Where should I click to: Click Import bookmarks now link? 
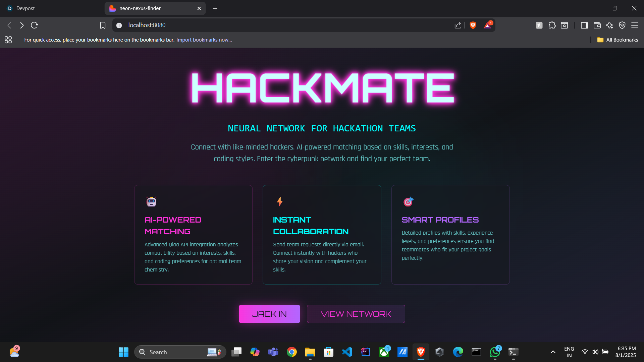tap(204, 40)
